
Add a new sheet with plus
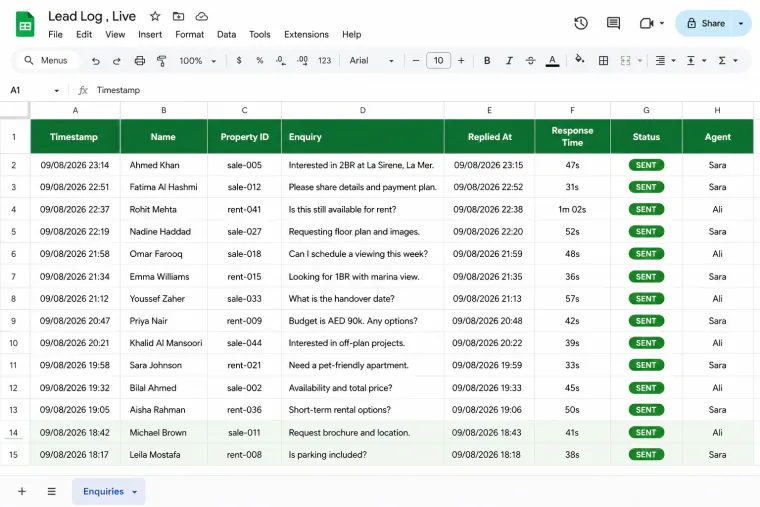tap(22, 491)
